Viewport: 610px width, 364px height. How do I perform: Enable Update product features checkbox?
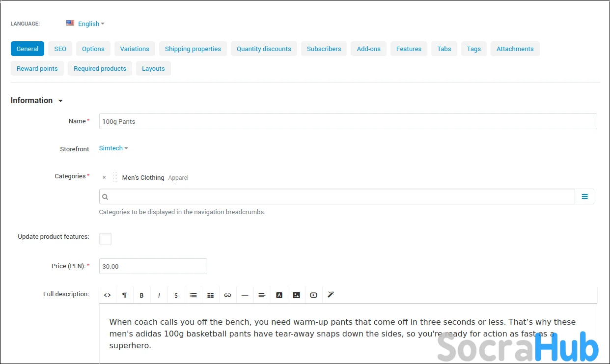[x=105, y=239]
